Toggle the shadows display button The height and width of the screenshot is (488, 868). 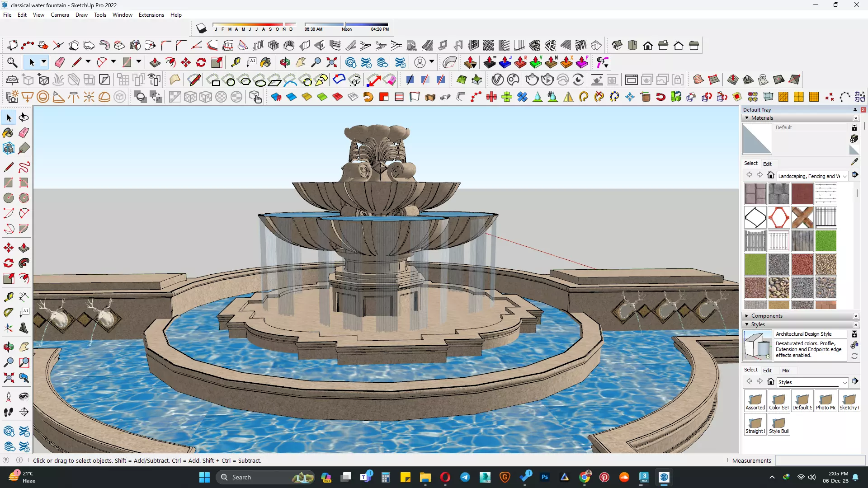[201, 28]
